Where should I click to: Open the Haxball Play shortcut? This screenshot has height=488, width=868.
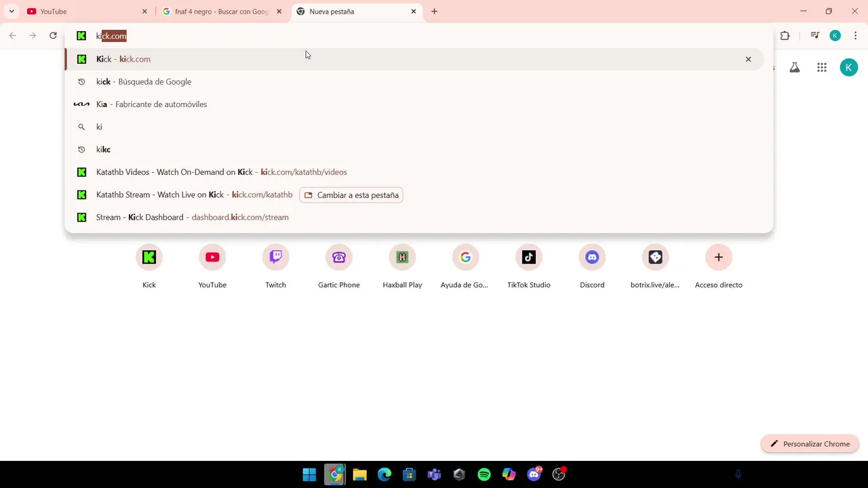[402, 266]
